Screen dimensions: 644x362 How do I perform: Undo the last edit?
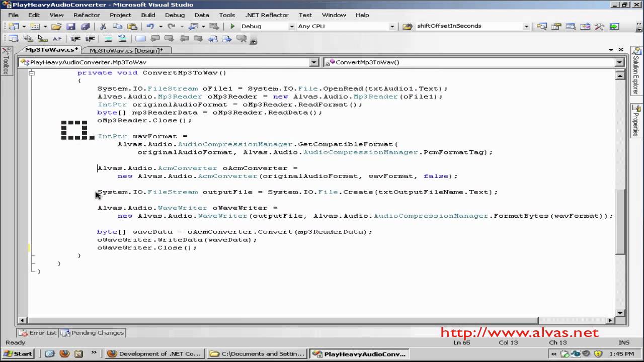coord(150,26)
